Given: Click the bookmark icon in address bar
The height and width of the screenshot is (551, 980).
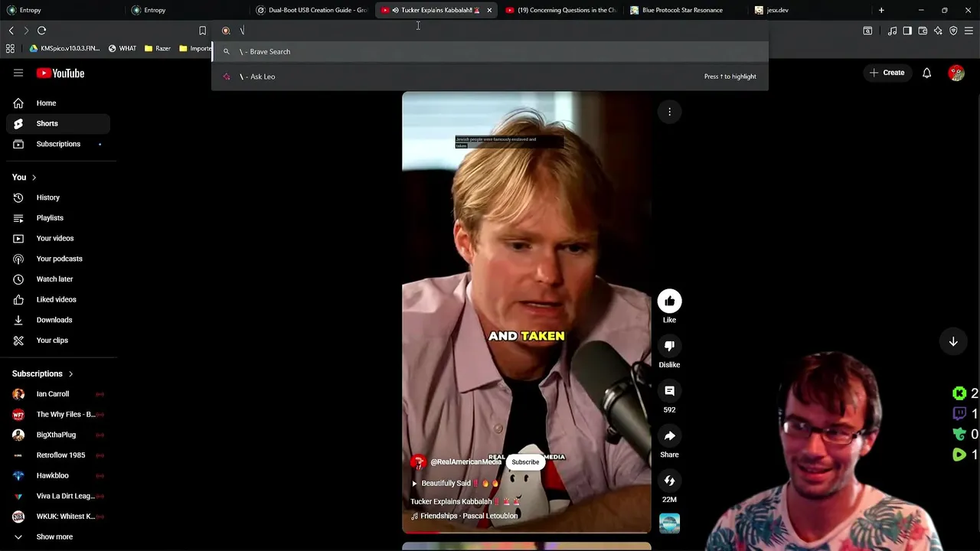Looking at the screenshot, I should pyautogui.click(x=202, y=31).
